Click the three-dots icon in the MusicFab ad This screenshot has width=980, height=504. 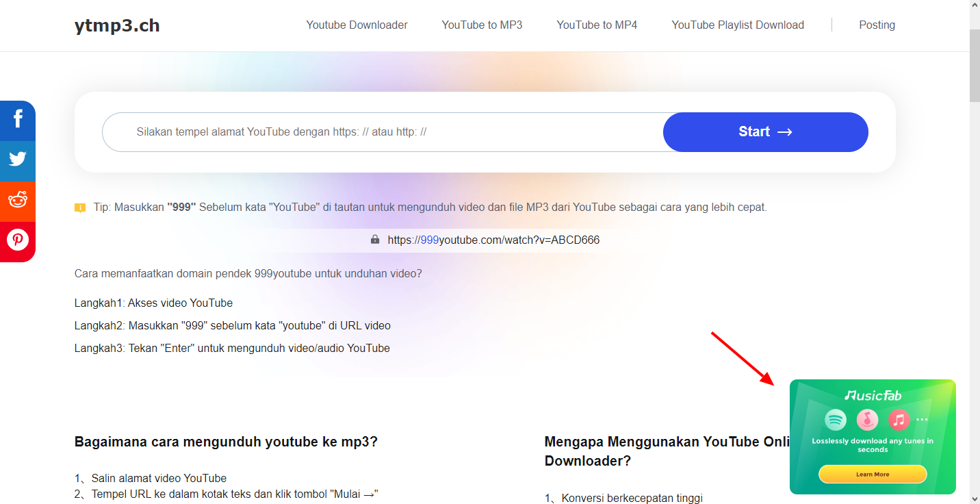(923, 419)
